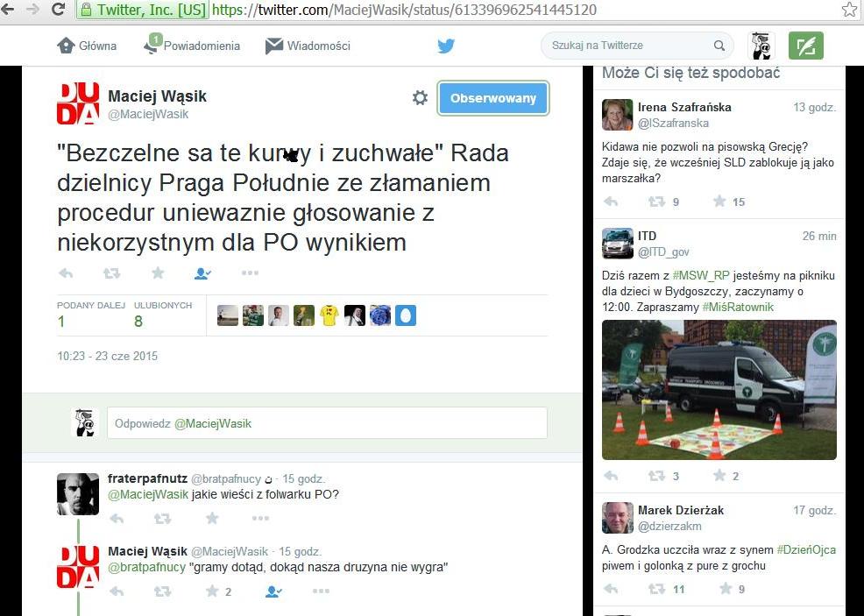Click green compose tweet button

tap(805, 46)
